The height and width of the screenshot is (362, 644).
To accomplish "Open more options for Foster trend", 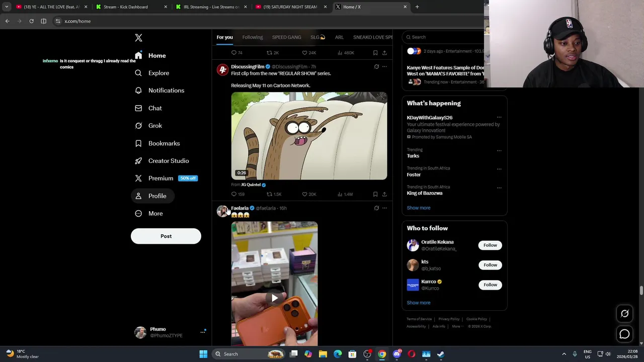I will 499,169.
